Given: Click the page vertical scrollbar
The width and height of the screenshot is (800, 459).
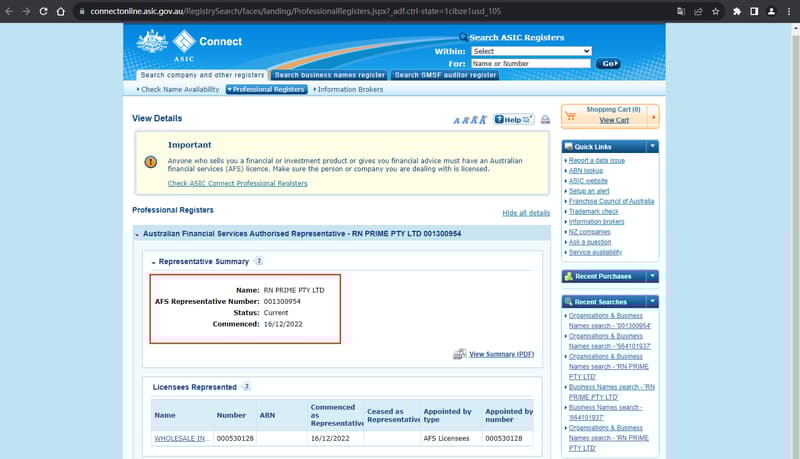Looking at the screenshot, I should click(x=795, y=240).
